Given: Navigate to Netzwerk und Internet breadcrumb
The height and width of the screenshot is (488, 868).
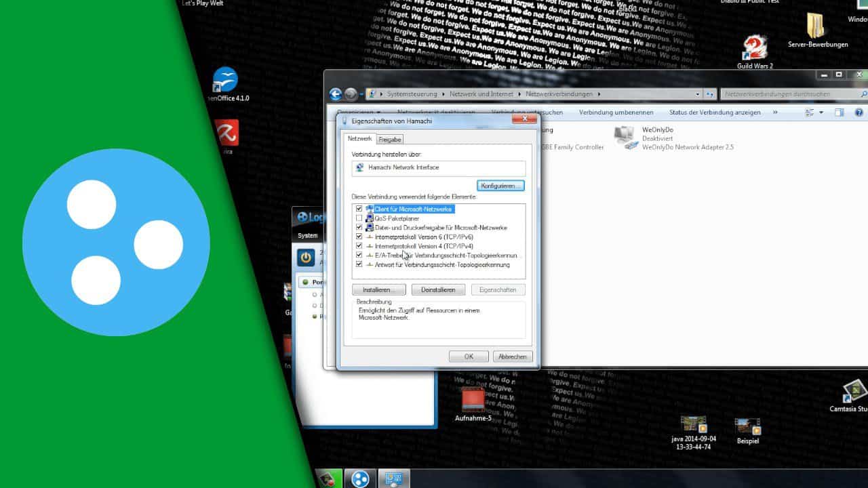Looking at the screenshot, I should 481,94.
